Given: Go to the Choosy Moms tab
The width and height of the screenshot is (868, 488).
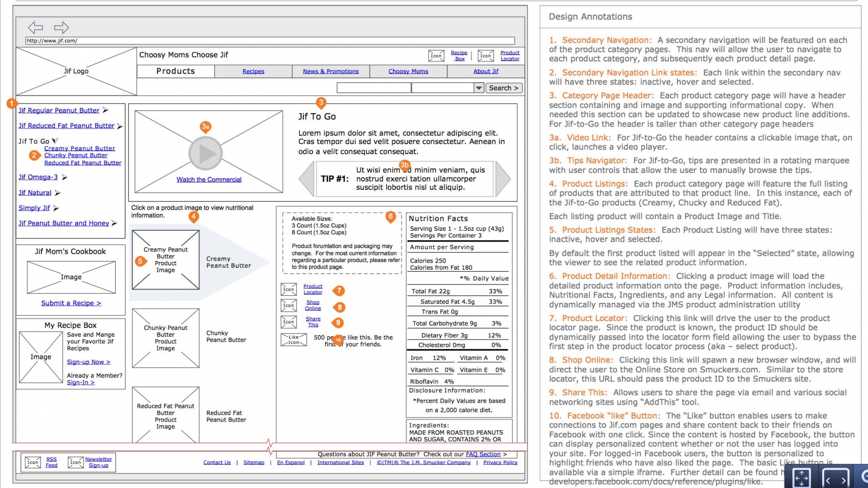Looking at the screenshot, I should pyautogui.click(x=408, y=71).
